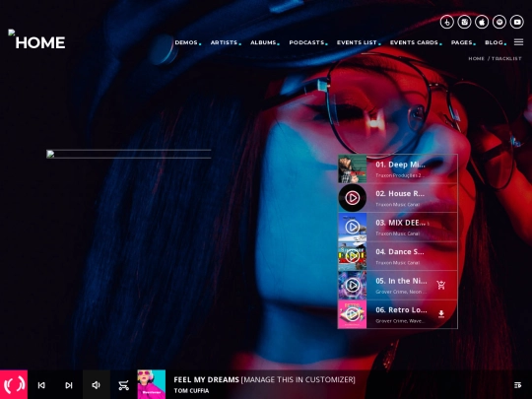The width and height of the screenshot is (532, 399).
Task: Click the HOME site logo
Action: 36,40
